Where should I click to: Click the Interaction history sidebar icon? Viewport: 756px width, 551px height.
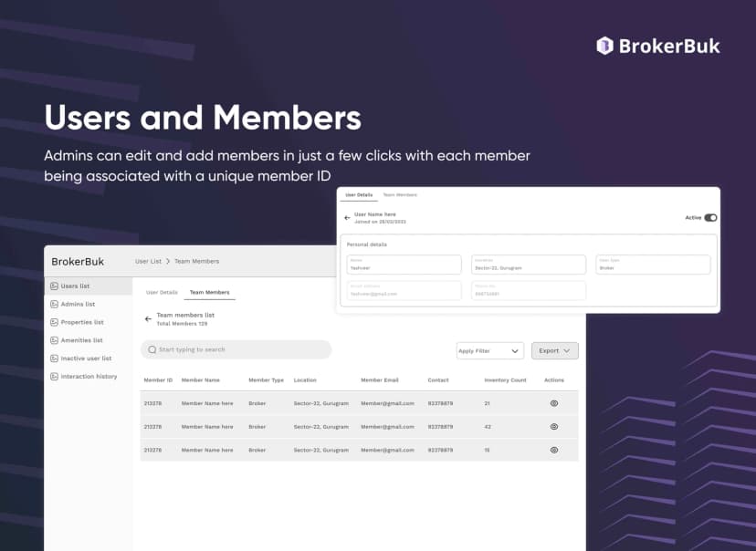click(55, 377)
